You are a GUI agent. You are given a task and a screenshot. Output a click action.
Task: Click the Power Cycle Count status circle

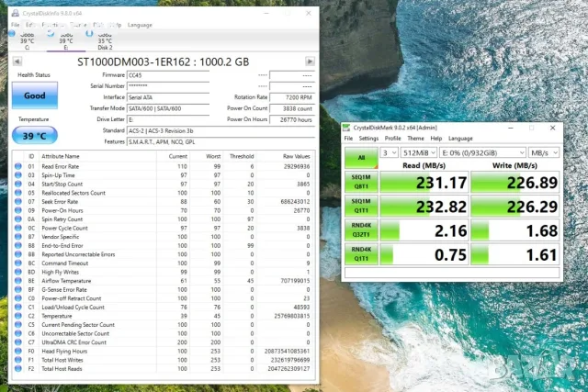tap(18, 228)
